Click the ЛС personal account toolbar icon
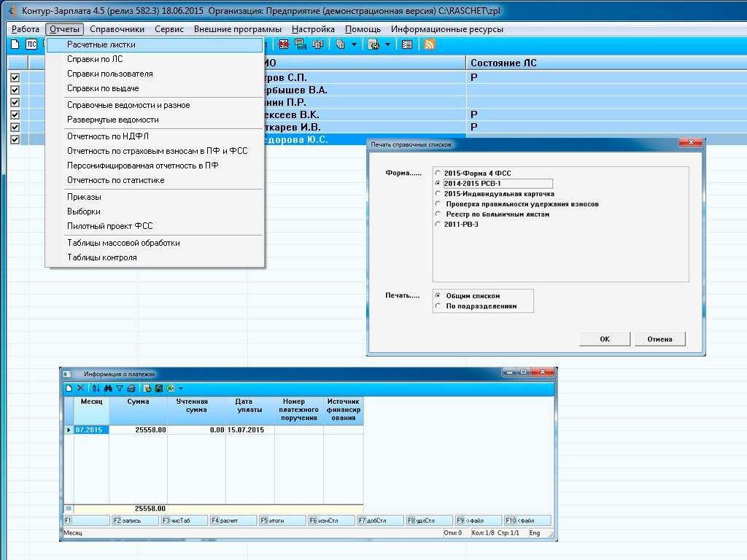The image size is (747, 560). [31, 44]
